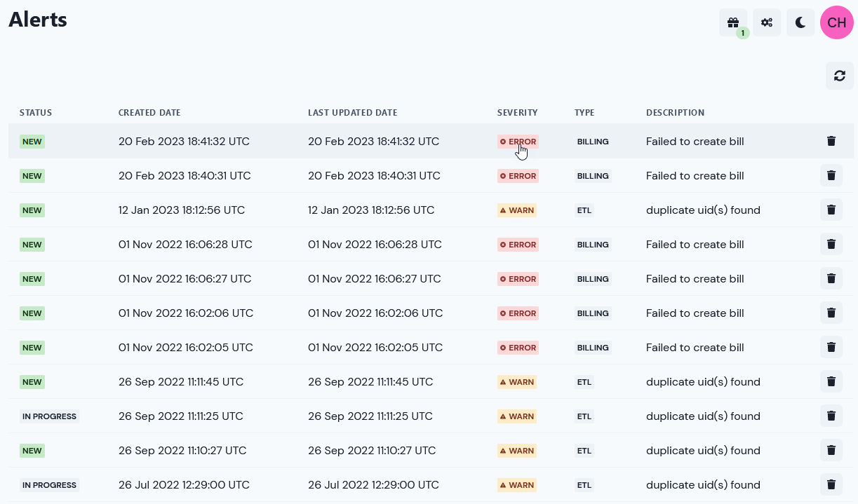Image resolution: width=858 pixels, height=504 pixels.
Task: Click NEW status of 20 Feb 18:41:32 alert
Action: point(32,142)
